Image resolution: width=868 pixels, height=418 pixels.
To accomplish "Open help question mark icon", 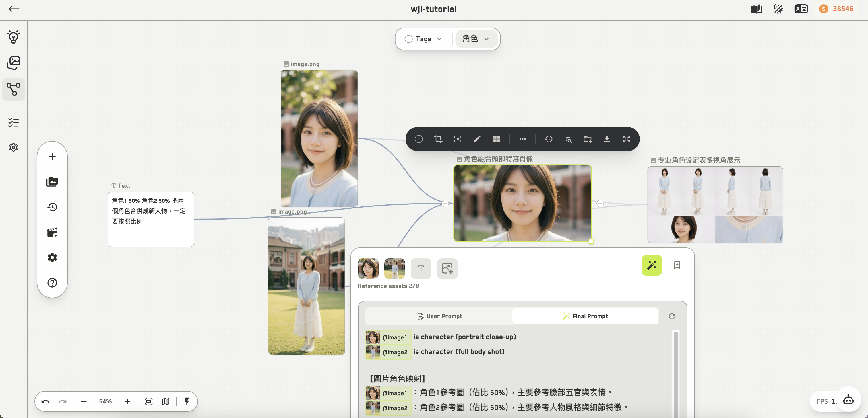I will tap(52, 283).
